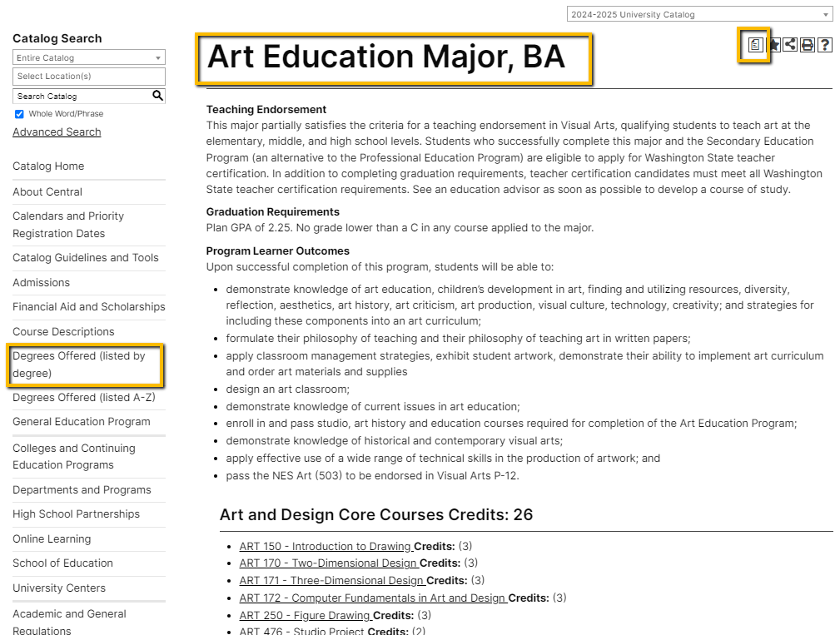Open ART 250 Figure Drawing course
Screen dimensions: 840x635
pyautogui.click(x=304, y=616)
